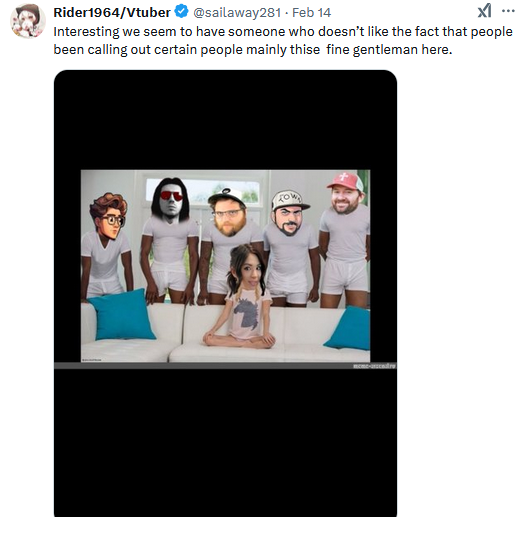Click the red cap with white cross
Viewport: 524px width, 541px height.
pos(345,181)
